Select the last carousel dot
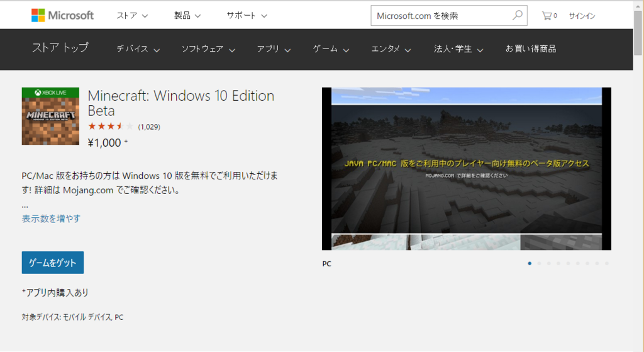 tap(607, 264)
